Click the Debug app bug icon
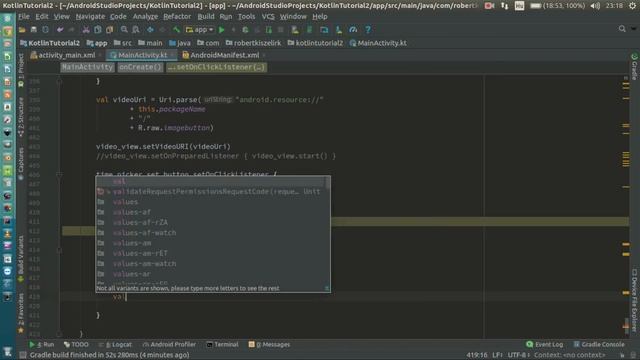640x360 pixels. 245,30
